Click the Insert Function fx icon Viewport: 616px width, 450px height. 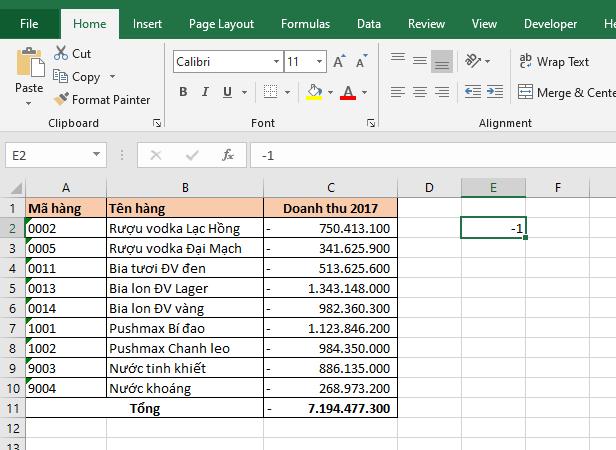(x=228, y=155)
